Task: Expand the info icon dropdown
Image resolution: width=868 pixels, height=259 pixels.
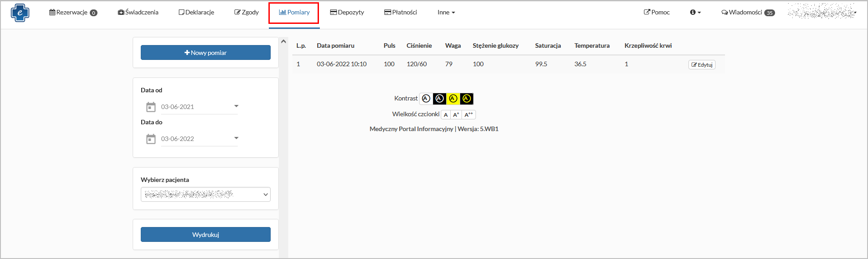Action: [x=695, y=13]
